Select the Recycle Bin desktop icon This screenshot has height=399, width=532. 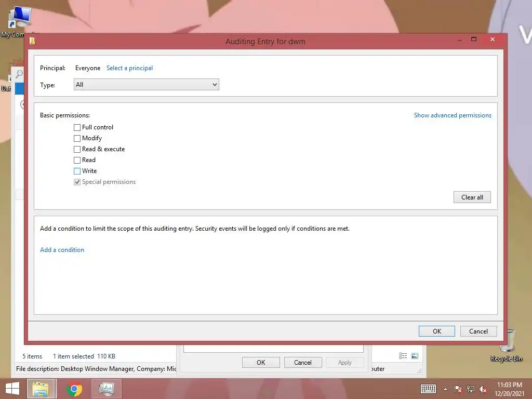coord(507,345)
